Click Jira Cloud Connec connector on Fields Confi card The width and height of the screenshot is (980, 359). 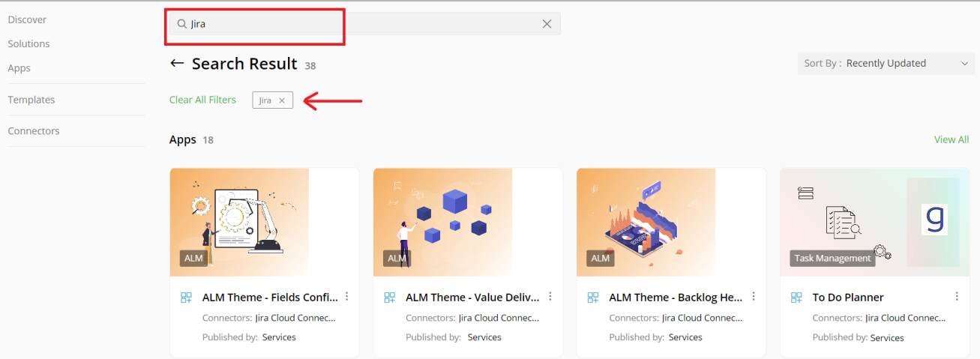tap(295, 318)
